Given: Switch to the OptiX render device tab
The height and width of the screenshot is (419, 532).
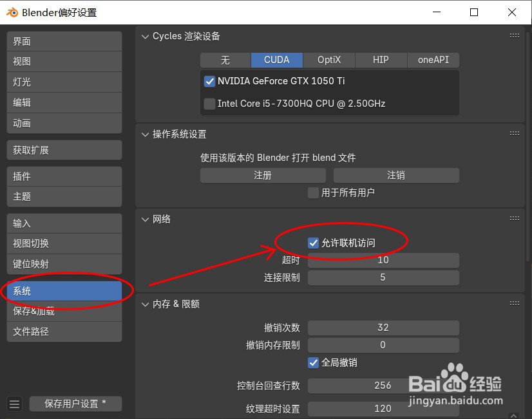Looking at the screenshot, I should [329, 59].
